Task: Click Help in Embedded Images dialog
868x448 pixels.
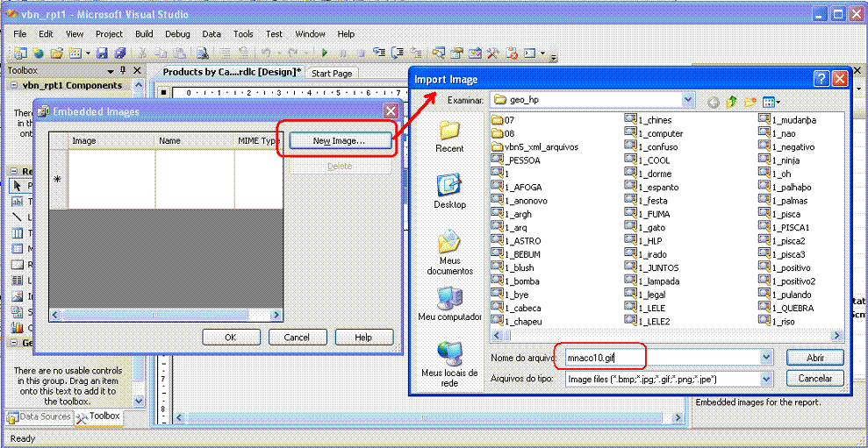Action: 363,337
